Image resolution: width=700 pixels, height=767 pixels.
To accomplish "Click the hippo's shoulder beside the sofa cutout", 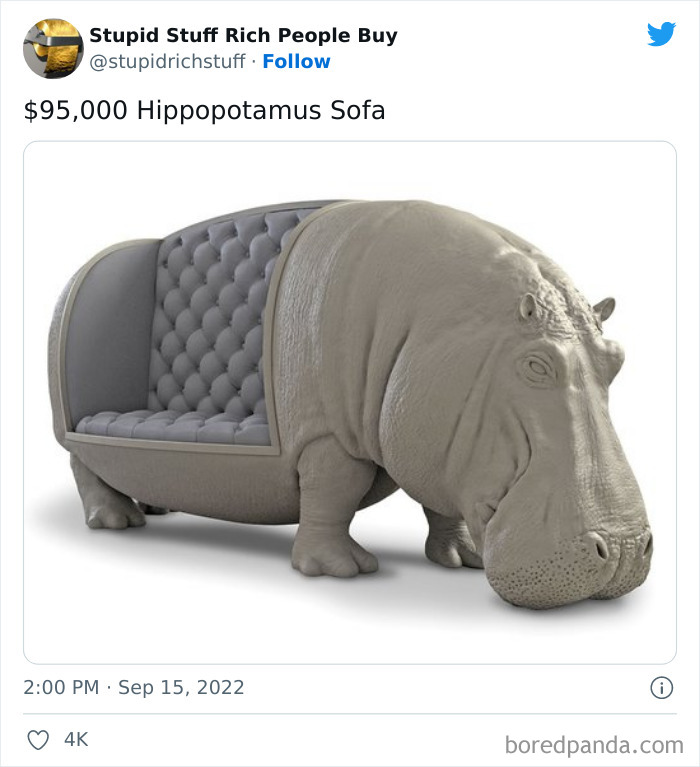I will [340, 330].
